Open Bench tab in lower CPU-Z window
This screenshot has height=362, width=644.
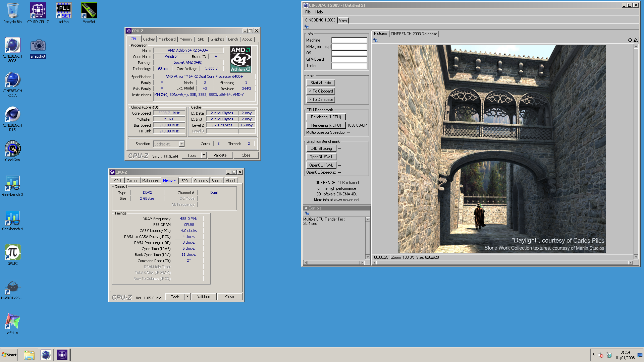tap(217, 181)
